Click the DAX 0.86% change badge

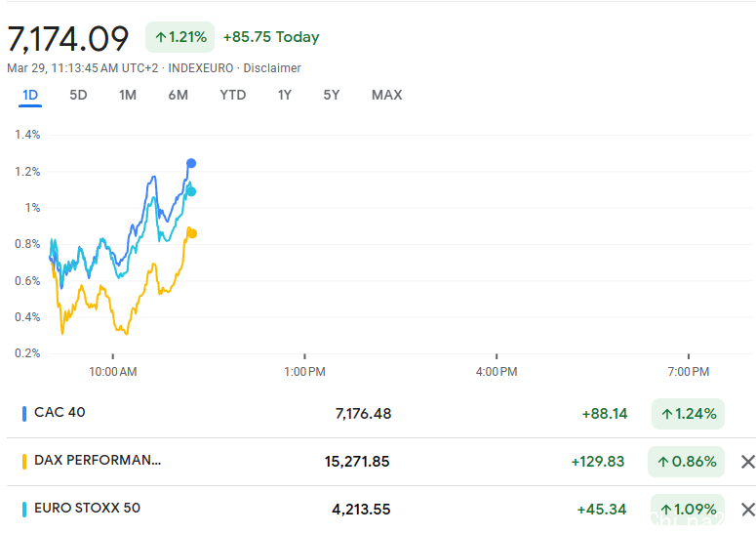[686, 462]
